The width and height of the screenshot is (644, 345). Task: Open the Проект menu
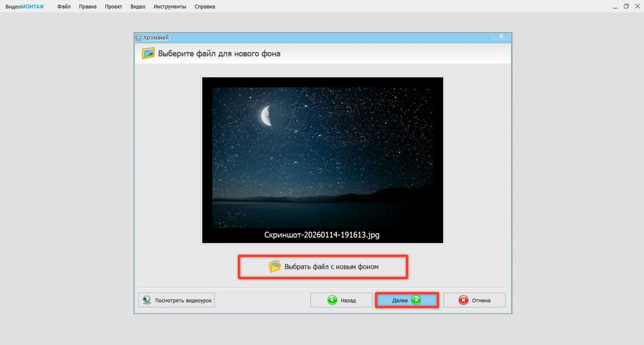click(113, 6)
